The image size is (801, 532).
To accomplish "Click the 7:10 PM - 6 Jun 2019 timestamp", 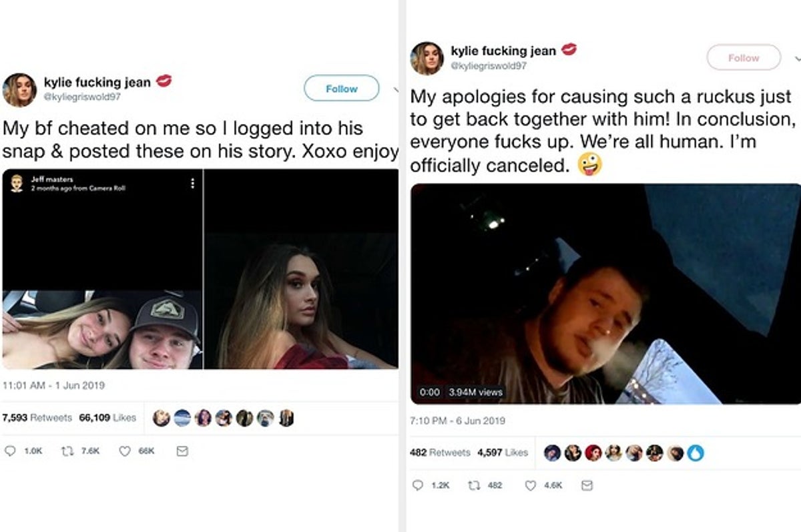I will (x=457, y=421).
